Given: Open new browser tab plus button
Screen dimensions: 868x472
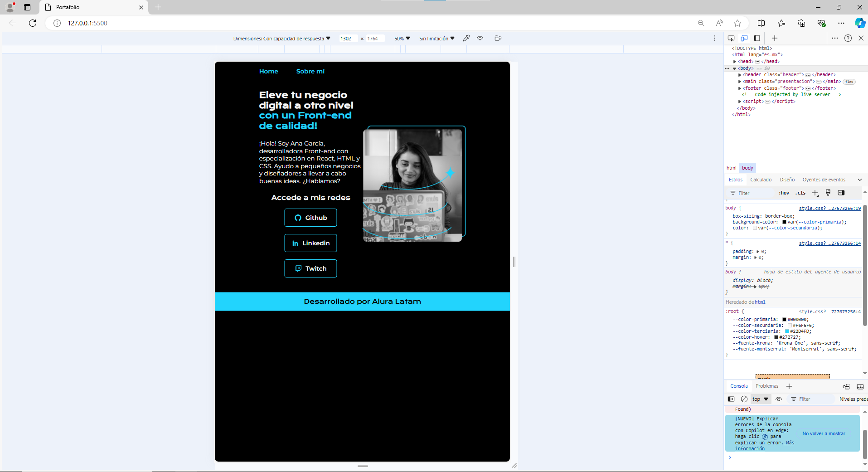Looking at the screenshot, I should (x=158, y=7).
